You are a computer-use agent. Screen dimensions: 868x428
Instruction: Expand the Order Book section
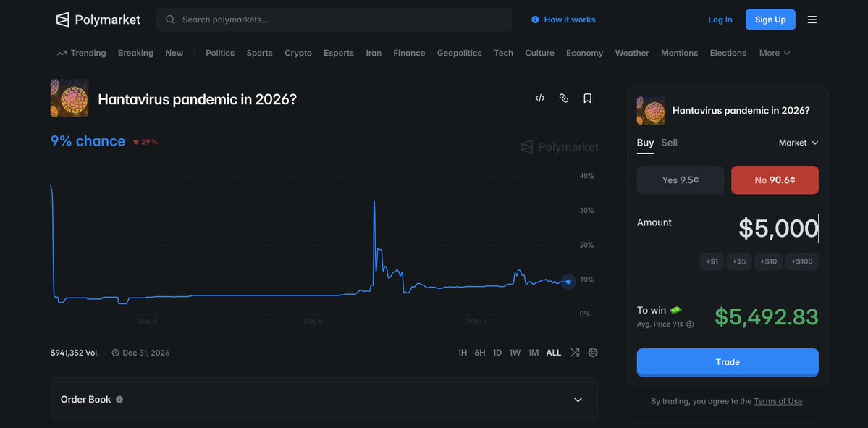[x=324, y=400]
